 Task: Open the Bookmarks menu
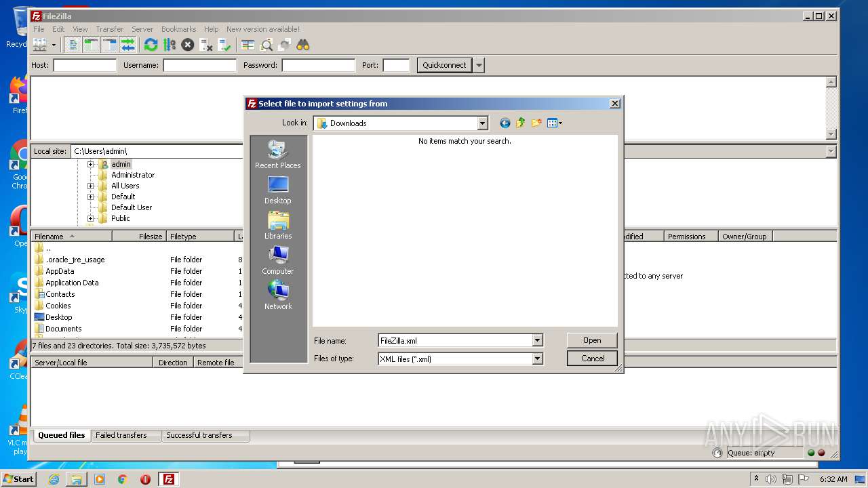coord(178,29)
